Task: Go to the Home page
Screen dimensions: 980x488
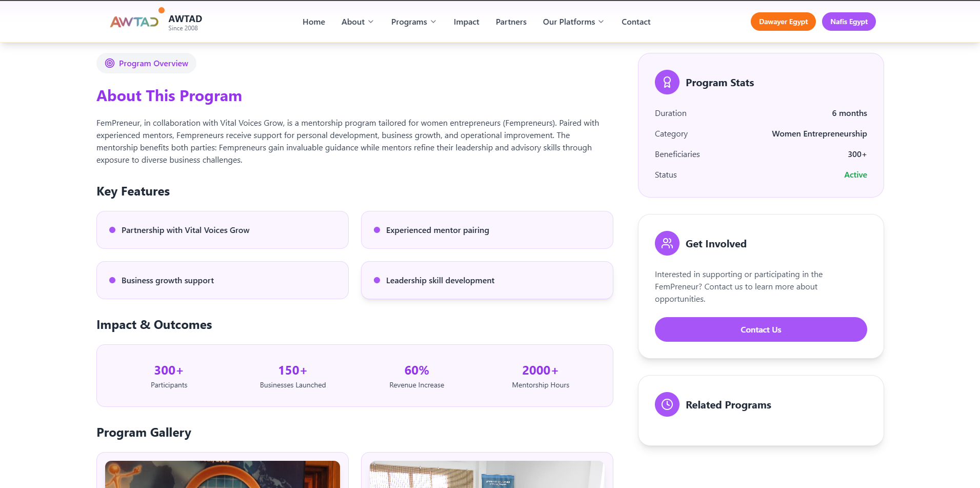Action: 313,22
